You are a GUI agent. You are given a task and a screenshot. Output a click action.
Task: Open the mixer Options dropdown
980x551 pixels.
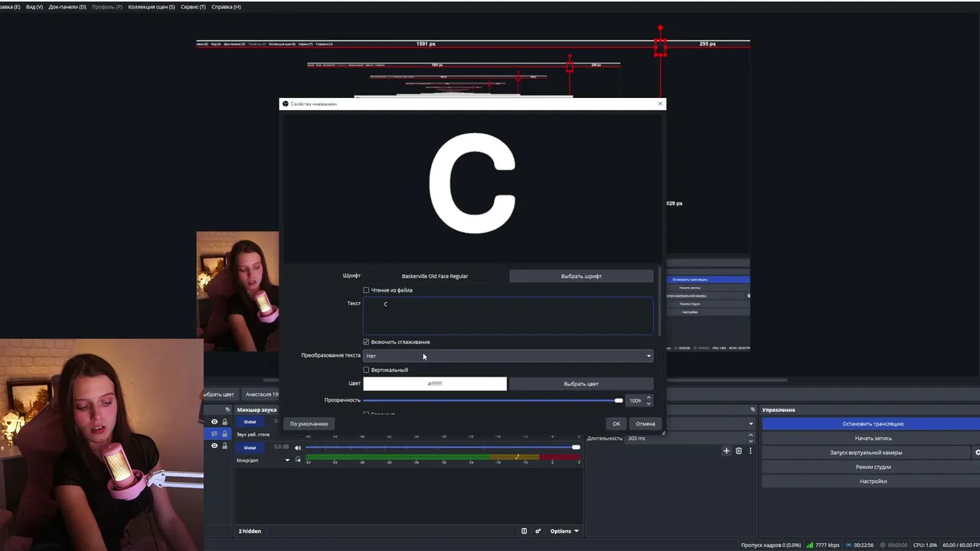(564, 531)
